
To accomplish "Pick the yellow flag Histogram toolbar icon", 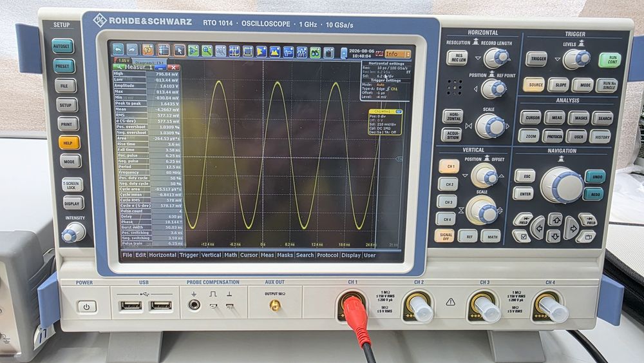I will [x=261, y=52].
